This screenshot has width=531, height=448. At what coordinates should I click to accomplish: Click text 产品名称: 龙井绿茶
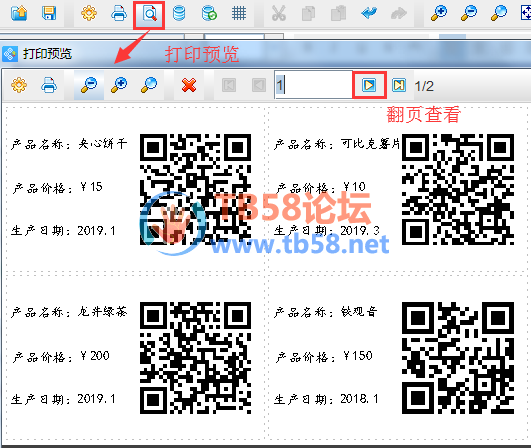coord(69,312)
